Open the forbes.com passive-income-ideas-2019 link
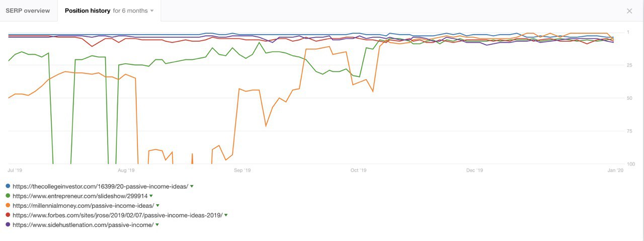 click(117, 215)
